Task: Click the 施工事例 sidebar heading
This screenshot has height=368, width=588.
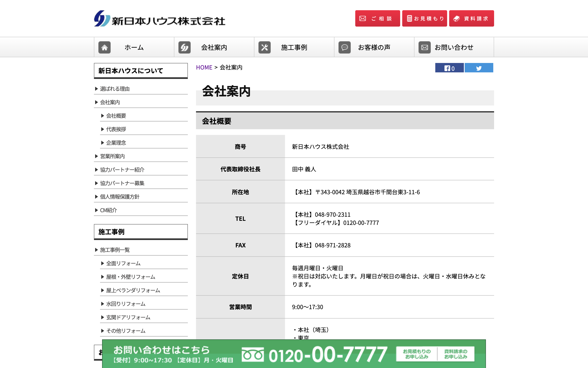Action: tap(141, 232)
